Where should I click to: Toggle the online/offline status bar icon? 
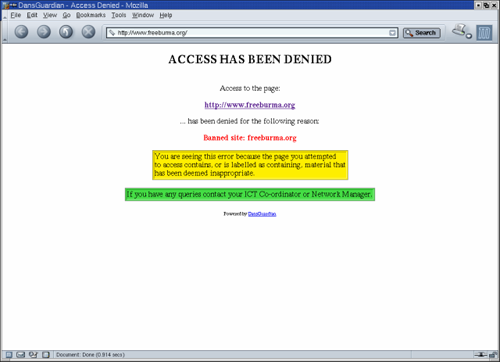click(x=480, y=355)
